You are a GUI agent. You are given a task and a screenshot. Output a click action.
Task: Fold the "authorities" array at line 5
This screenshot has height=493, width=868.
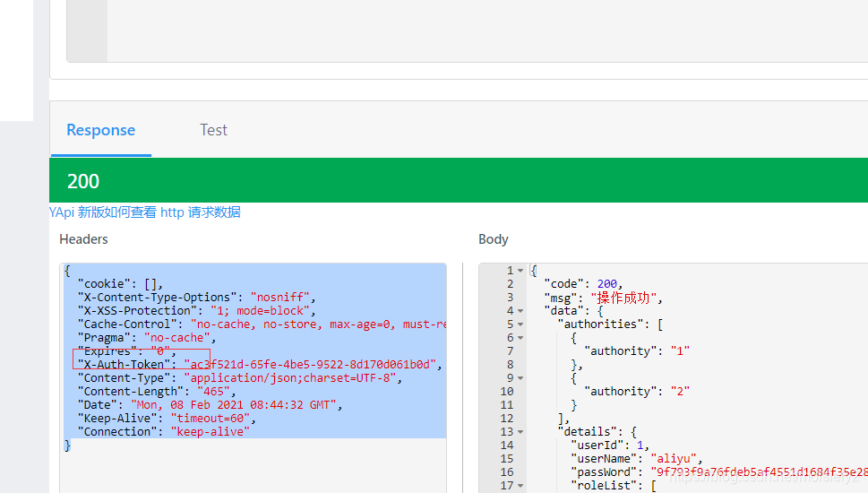[520, 324]
